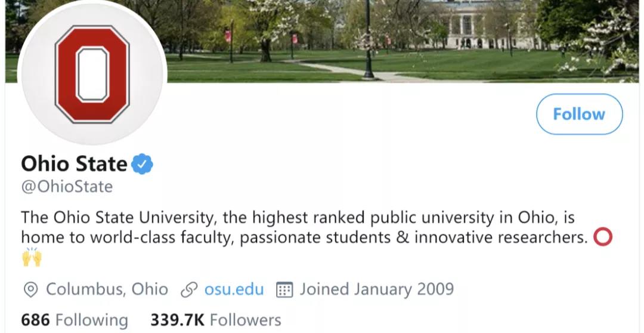Viewport: 644px width, 333px height.
Task: Click the Ohio State display name
Action: point(74,164)
